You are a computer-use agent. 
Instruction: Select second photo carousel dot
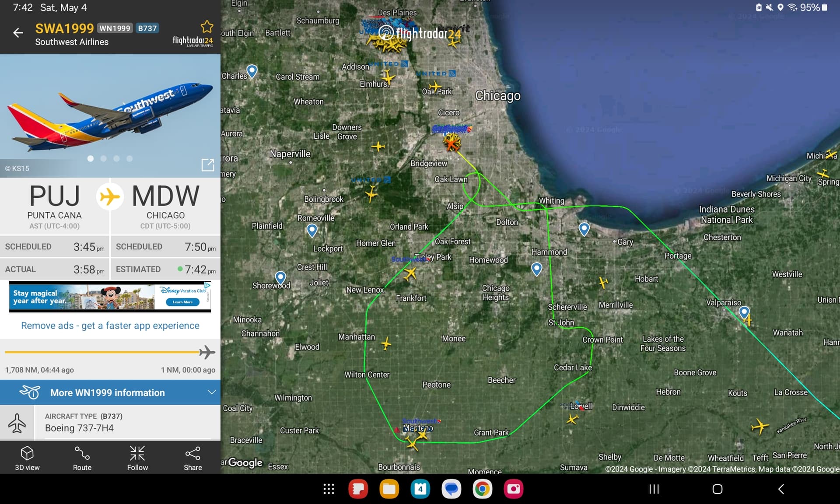[104, 158]
